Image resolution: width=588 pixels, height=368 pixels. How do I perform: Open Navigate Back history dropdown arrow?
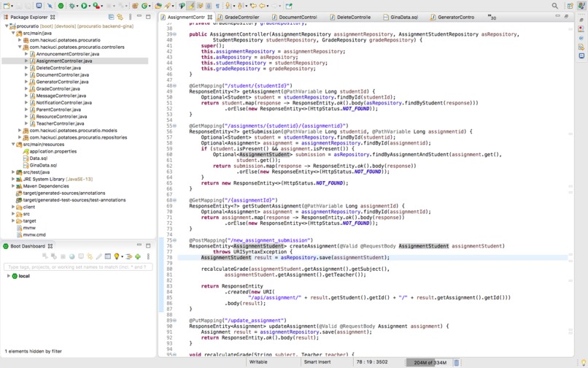click(x=268, y=6)
